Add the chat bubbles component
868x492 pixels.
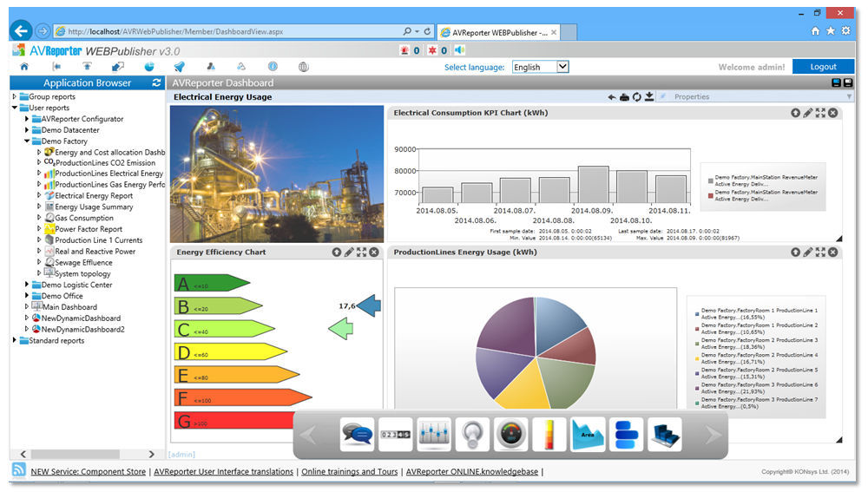pos(357,435)
